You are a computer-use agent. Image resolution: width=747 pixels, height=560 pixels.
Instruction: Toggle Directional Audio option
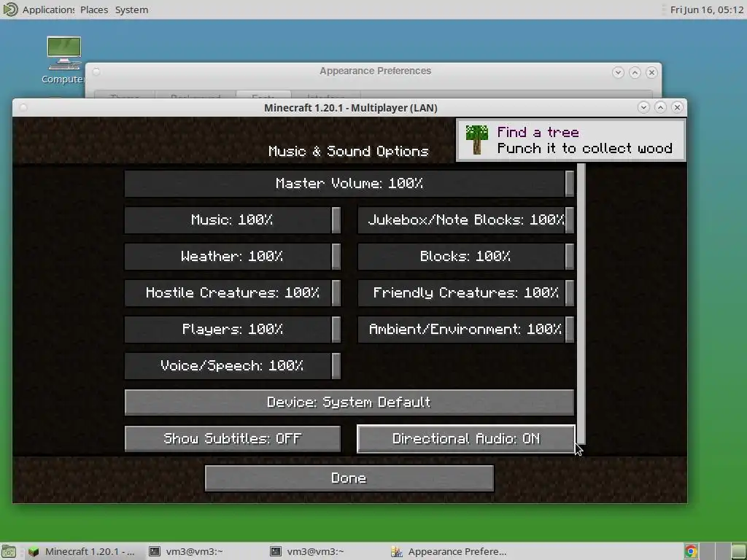click(466, 438)
